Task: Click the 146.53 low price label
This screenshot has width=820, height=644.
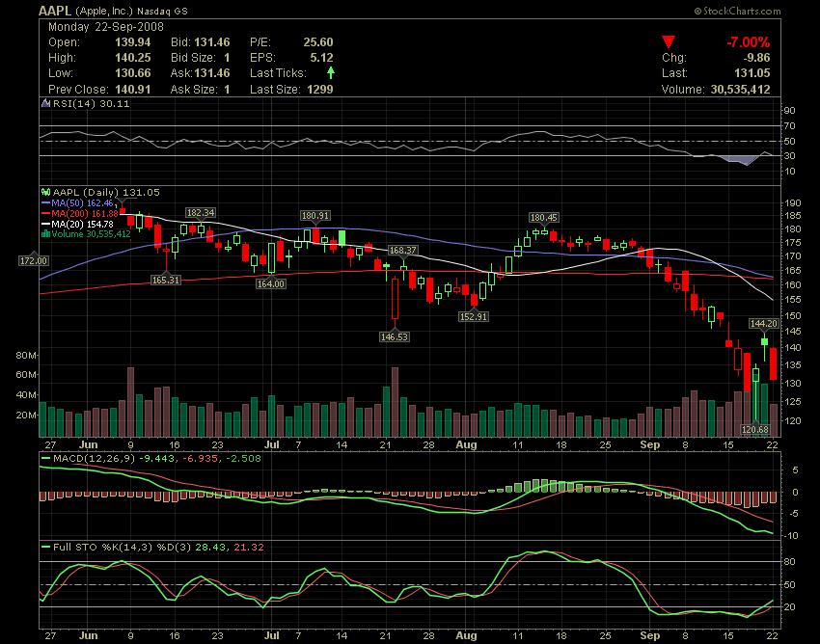Action: click(x=395, y=337)
